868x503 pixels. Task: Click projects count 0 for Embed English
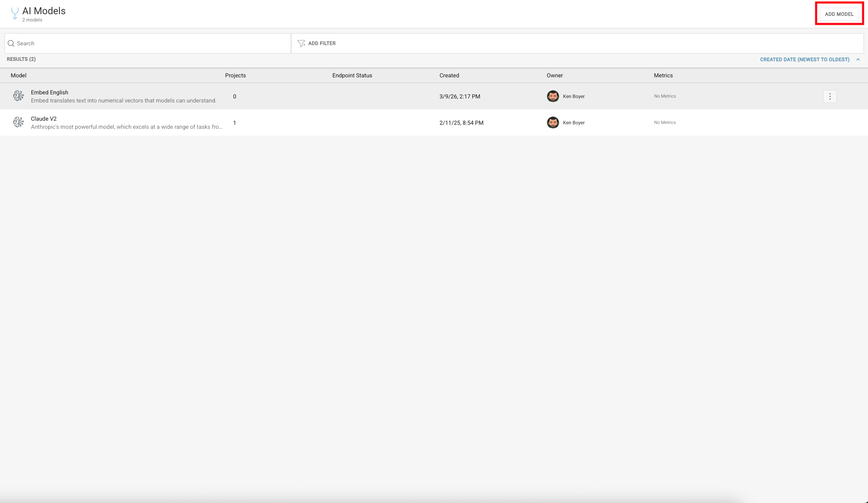click(234, 96)
